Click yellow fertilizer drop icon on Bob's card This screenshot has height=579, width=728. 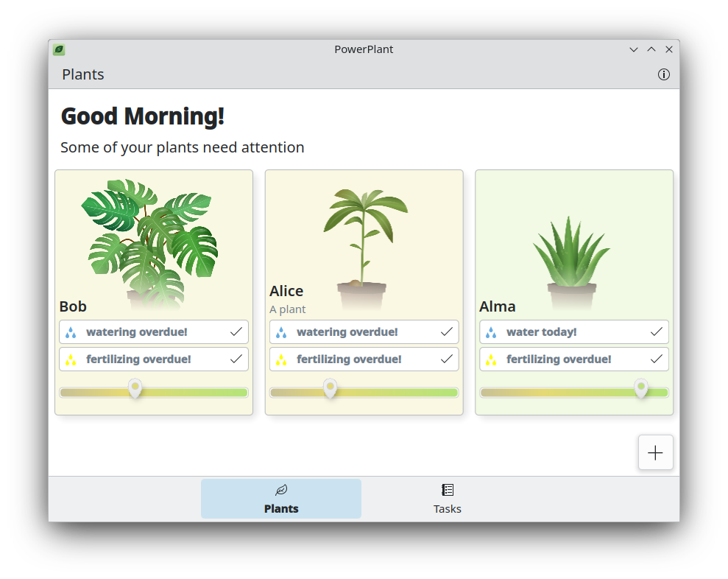pyautogui.click(x=71, y=359)
